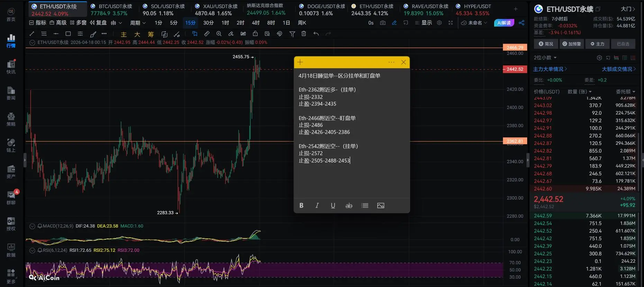Open the 链上 on-chain sidebar icon

[11, 145]
